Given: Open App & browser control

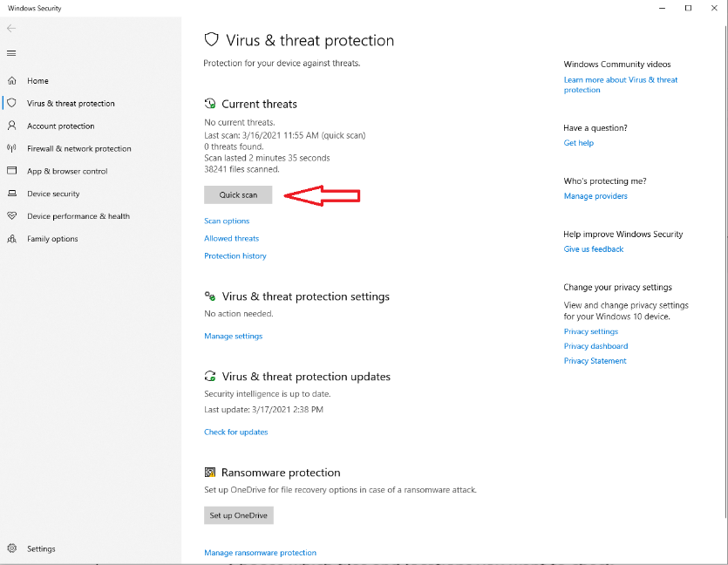Looking at the screenshot, I should (x=67, y=171).
